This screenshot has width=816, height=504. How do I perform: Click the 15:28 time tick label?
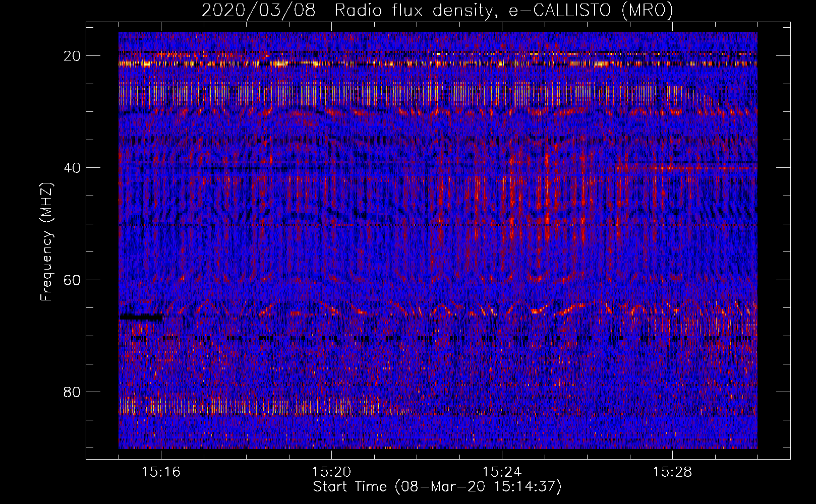click(672, 472)
